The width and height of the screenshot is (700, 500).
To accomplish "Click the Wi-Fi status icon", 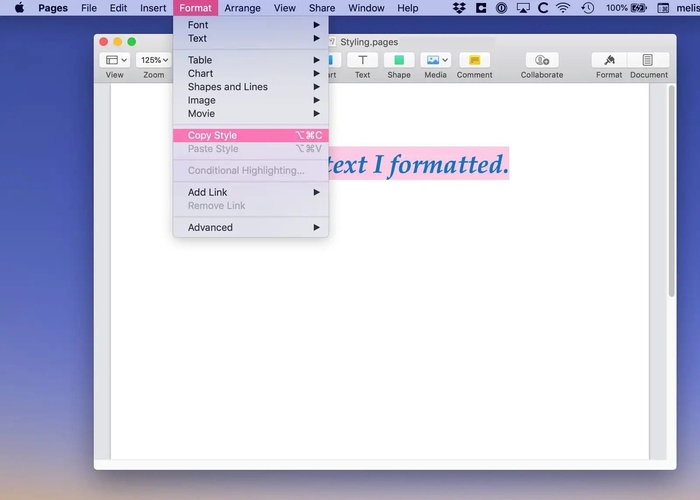I will click(563, 8).
